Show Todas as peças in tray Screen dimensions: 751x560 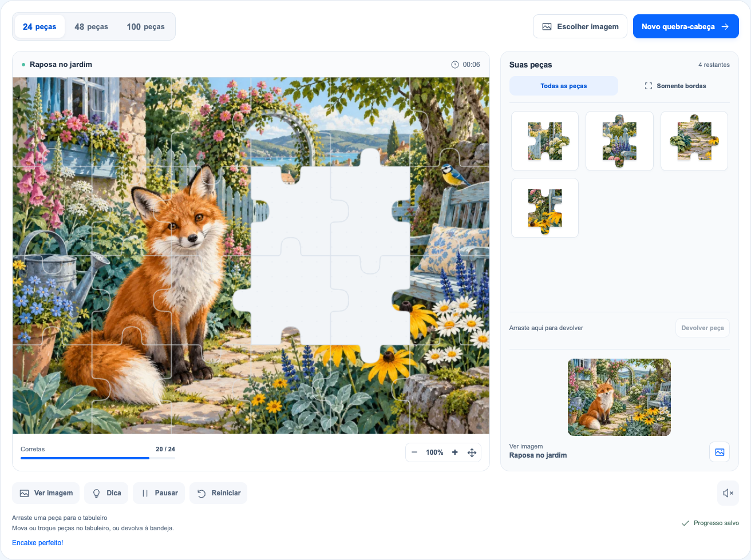pos(564,86)
